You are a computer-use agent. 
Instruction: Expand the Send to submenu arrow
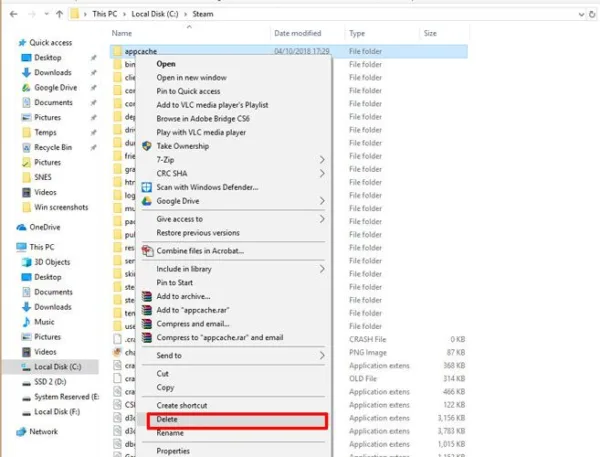(x=322, y=356)
